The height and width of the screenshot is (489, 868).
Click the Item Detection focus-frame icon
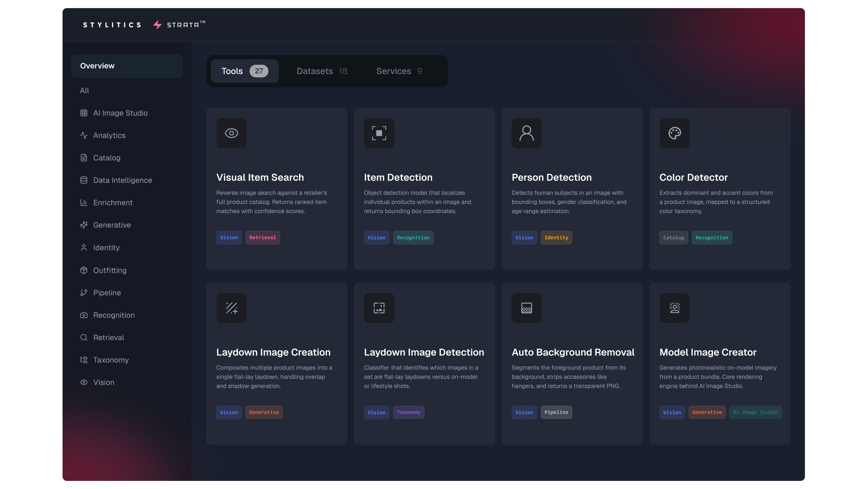(x=379, y=133)
